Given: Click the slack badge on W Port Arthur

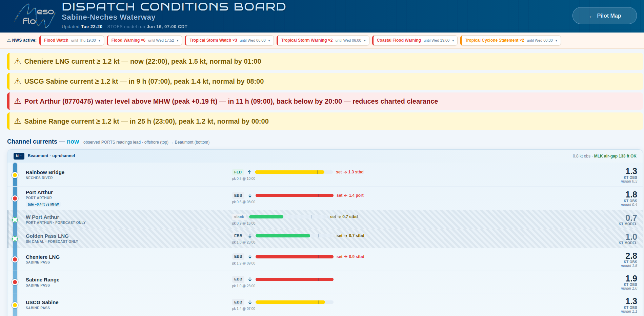Looking at the screenshot, I should click(x=239, y=217).
